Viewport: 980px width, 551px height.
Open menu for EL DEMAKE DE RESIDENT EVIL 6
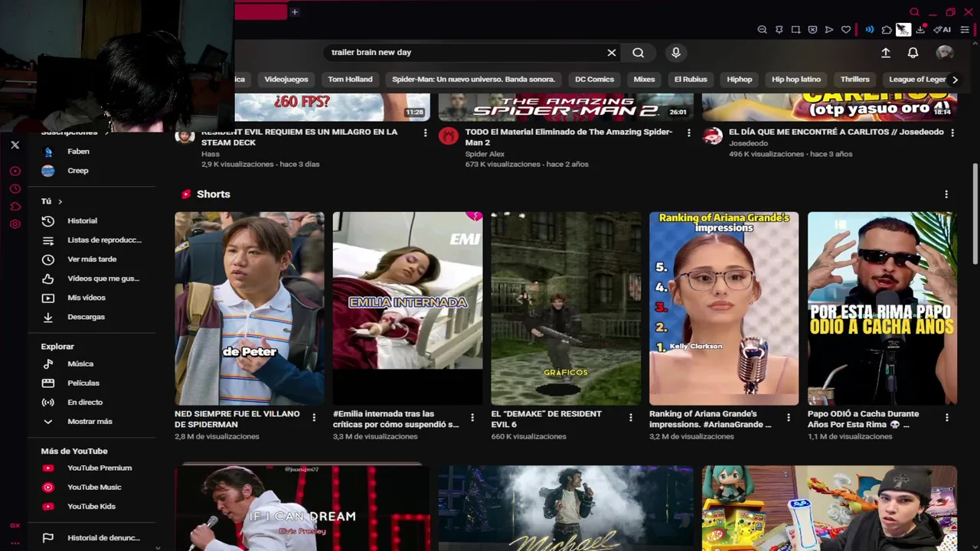pyautogui.click(x=631, y=418)
